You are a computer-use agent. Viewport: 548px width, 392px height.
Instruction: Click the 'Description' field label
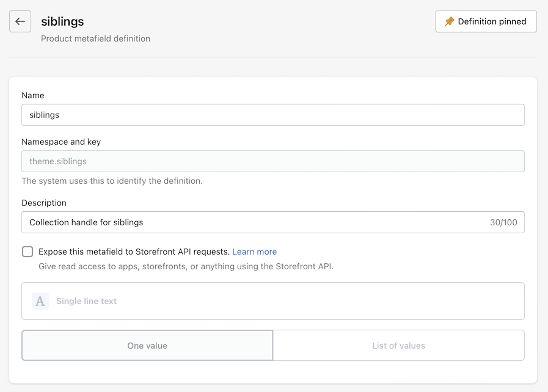point(44,203)
